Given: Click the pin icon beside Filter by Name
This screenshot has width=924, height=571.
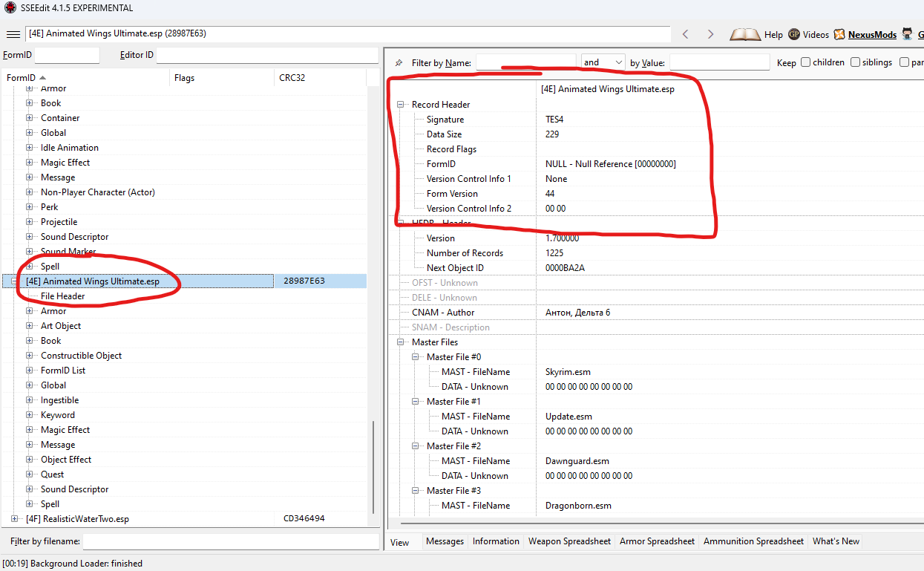Looking at the screenshot, I should (x=399, y=63).
